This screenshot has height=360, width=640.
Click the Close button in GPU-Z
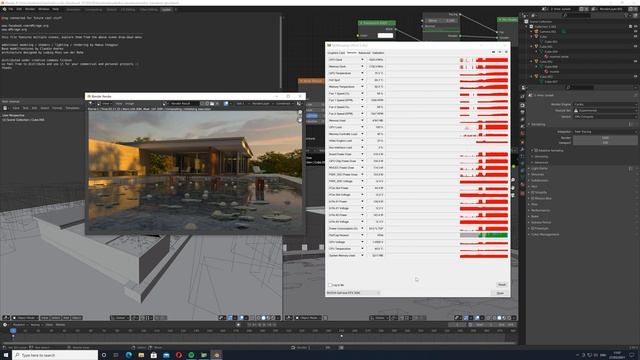pyautogui.click(x=500, y=293)
